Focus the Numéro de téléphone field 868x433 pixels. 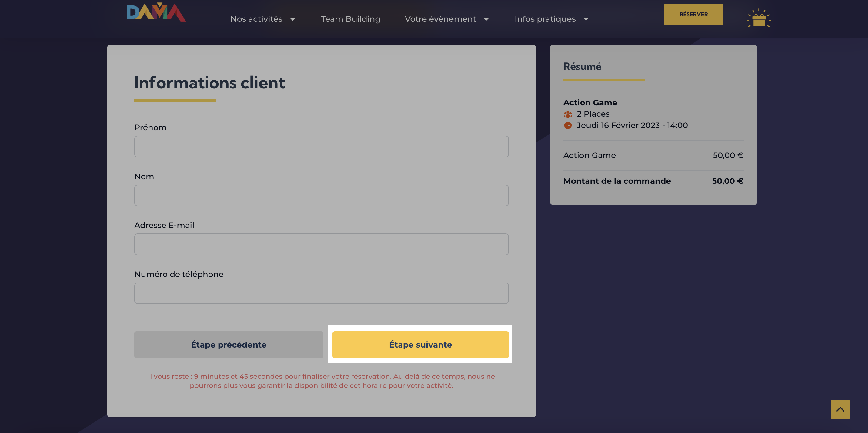tap(321, 293)
